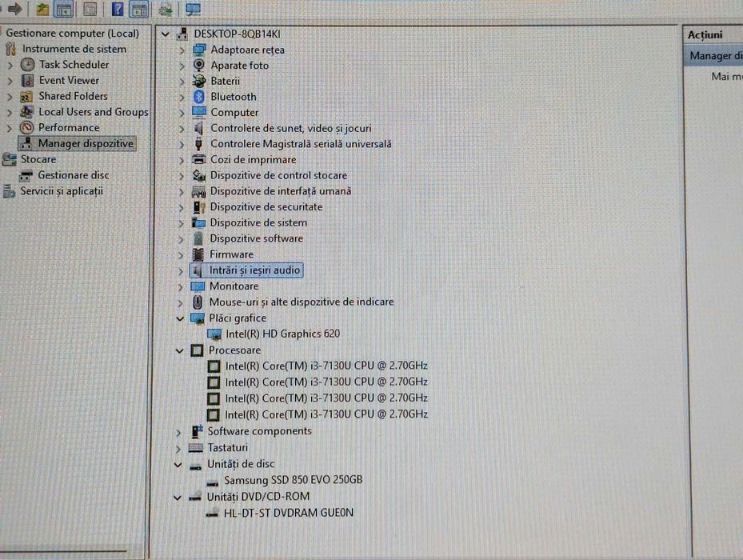The height and width of the screenshot is (560, 743).
Task: Click the forward arrow toolbar button
Action: (16, 9)
